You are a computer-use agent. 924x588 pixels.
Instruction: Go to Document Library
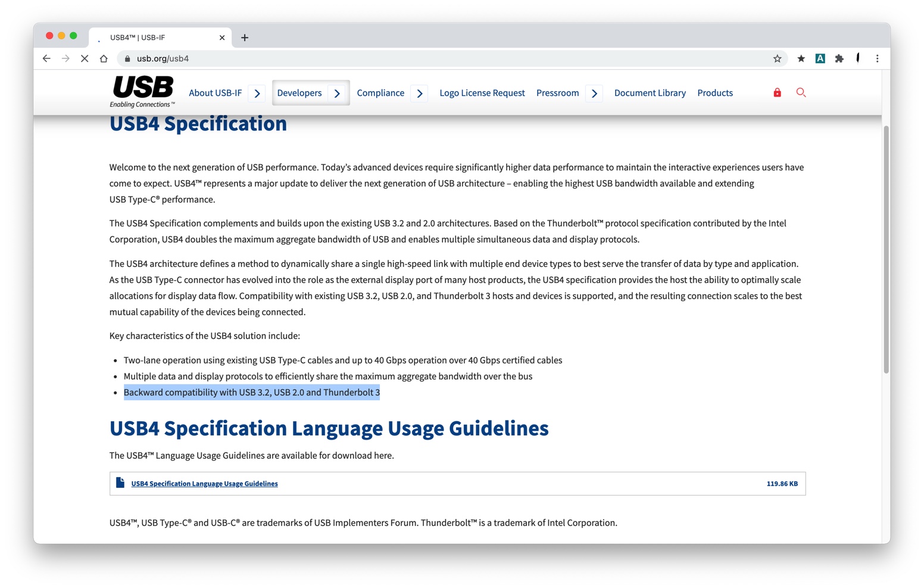[650, 93]
